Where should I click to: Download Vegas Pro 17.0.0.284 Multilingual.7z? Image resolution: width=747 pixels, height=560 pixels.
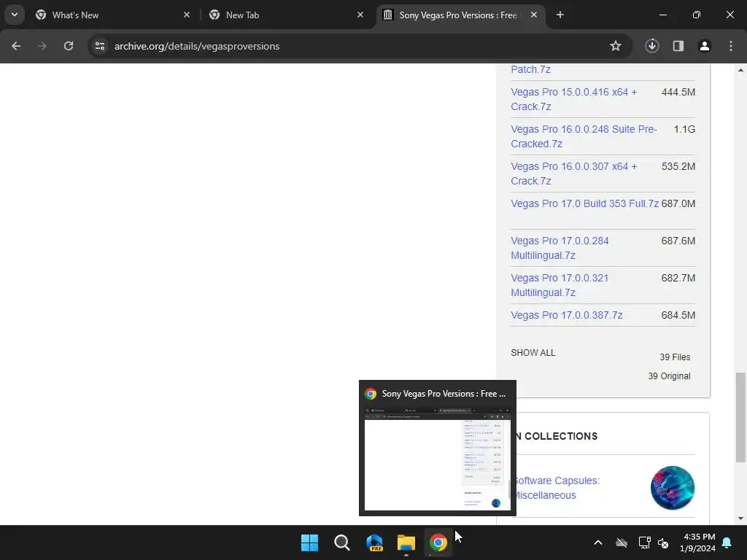coord(560,248)
